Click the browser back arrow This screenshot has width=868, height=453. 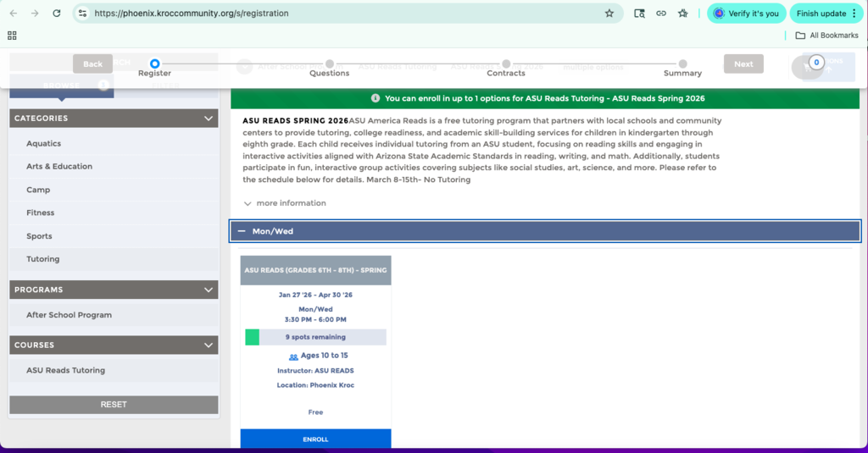pos(14,14)
